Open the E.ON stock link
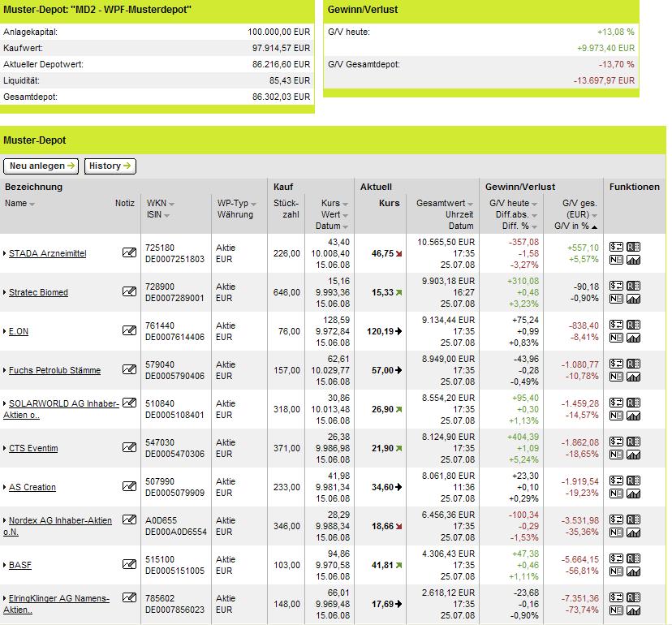672x625 pixels. point(19,331)
